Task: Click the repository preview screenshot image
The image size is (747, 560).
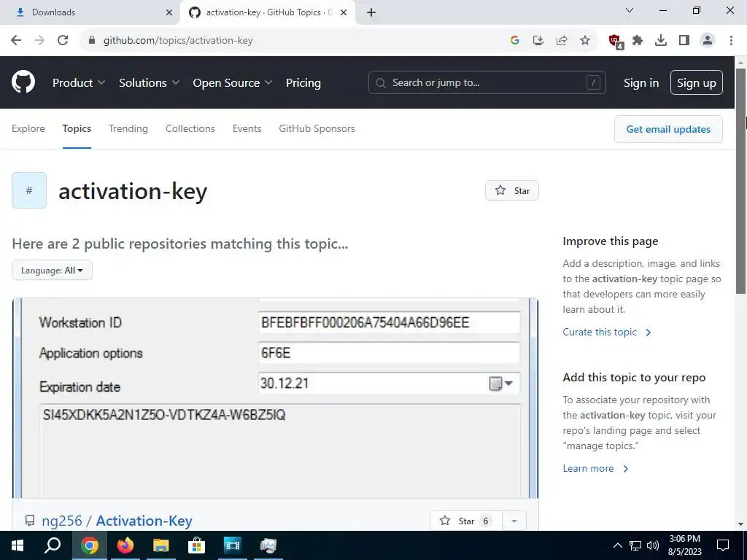Action: click(x=275, y=398)
